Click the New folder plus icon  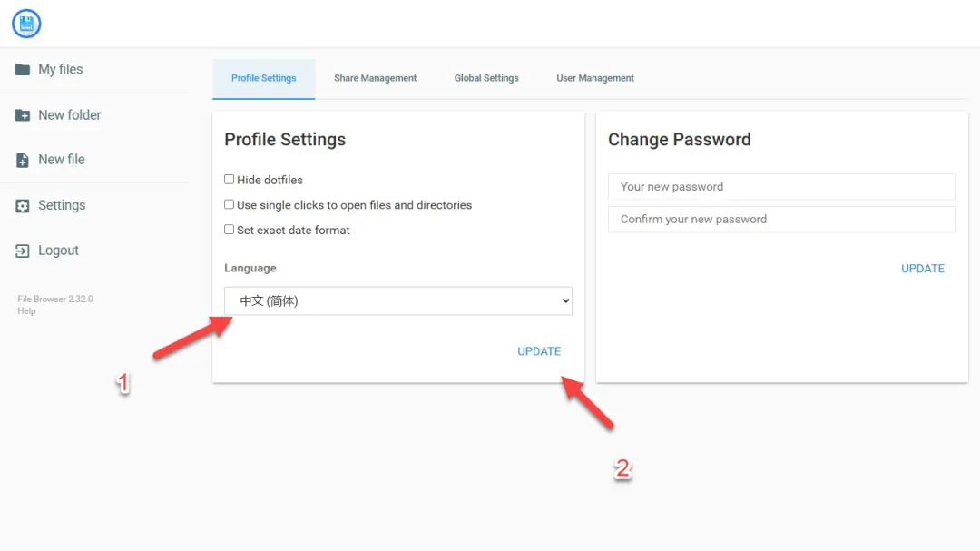pyautogui.click(x=23, y=115)
